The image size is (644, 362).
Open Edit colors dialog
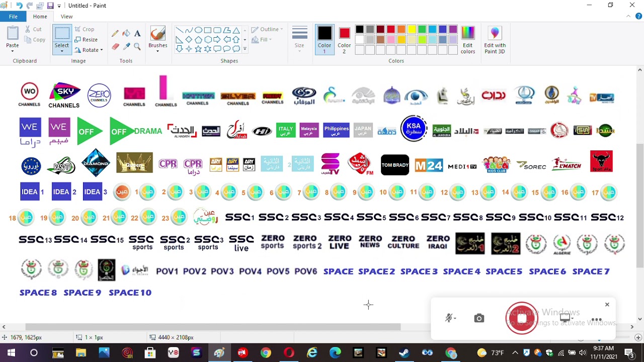click(x=468, y=40)
